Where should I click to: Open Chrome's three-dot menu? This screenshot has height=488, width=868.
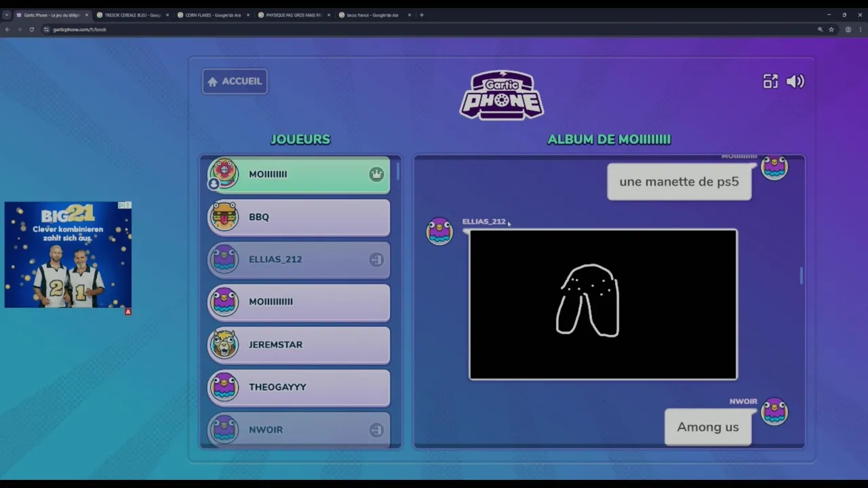(x=861, y=30)
